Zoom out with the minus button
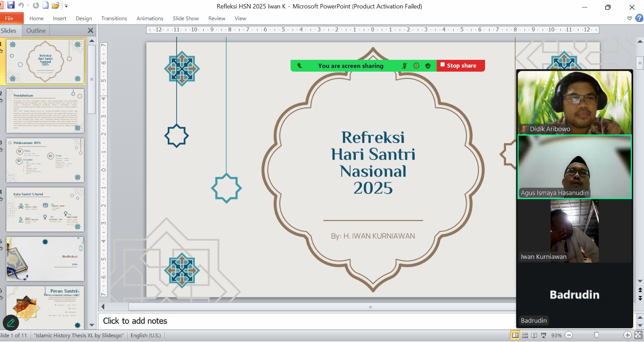The width and height of the screenshot is (644, 342). coord(569,335)
